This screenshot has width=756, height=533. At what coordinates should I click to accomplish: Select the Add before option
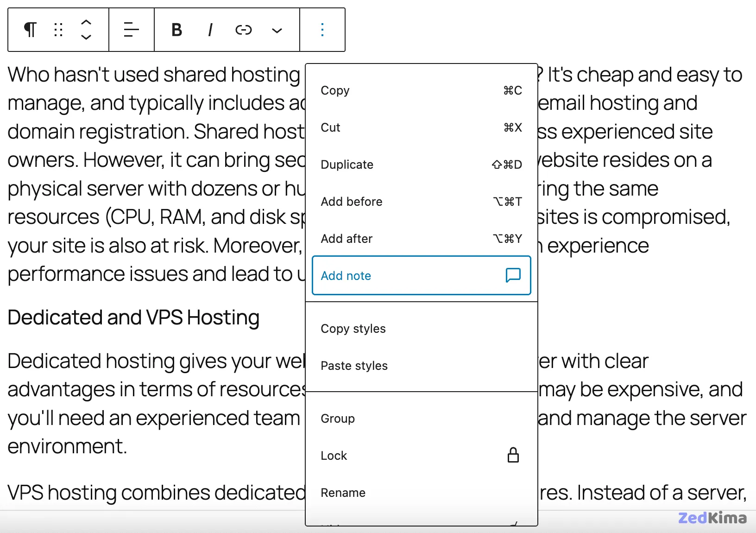coord(421,202)
